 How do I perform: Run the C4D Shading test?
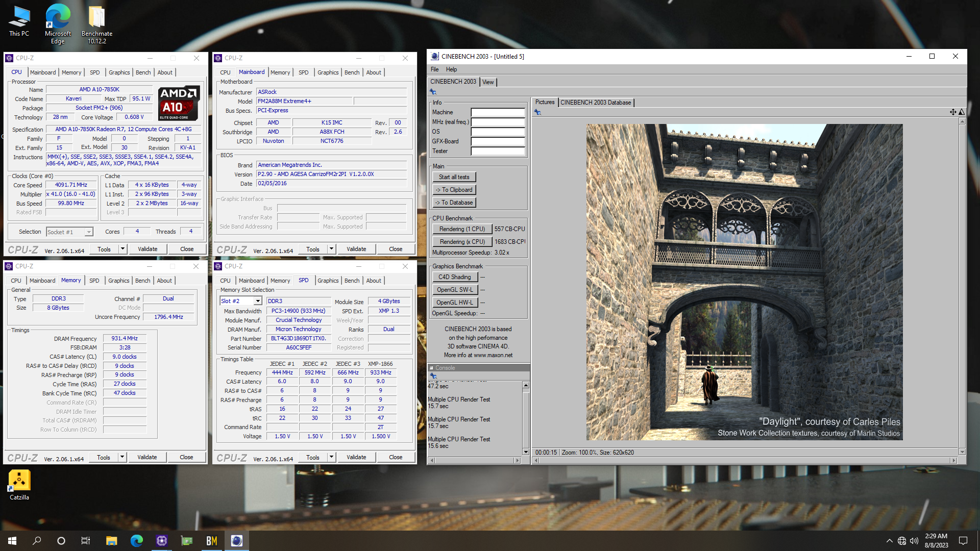(x=455, y=277)
